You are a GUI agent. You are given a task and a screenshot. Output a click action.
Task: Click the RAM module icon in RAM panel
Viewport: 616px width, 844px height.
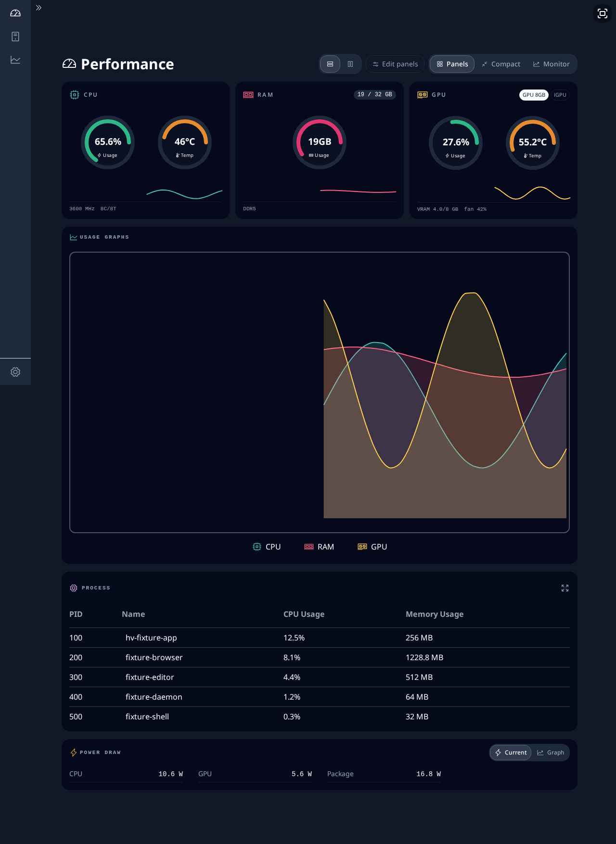point(248,95)
